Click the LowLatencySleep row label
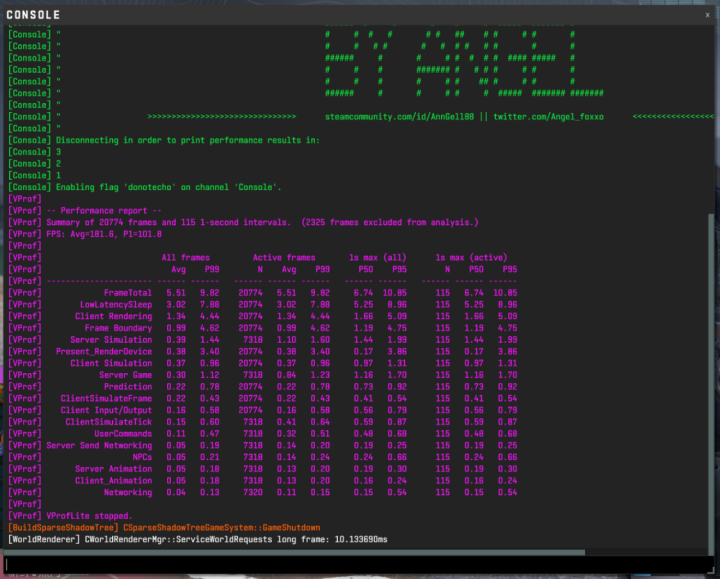720x579 pixels. [x=116, y=305]
